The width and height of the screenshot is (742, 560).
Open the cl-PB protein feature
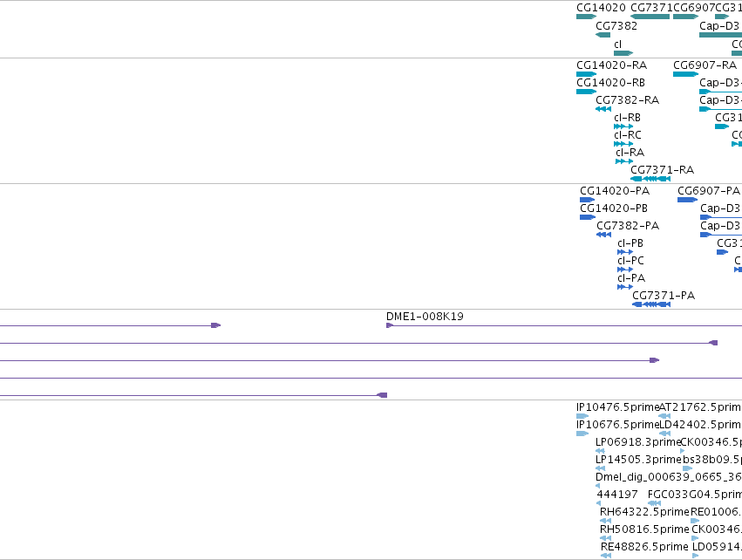625,252
